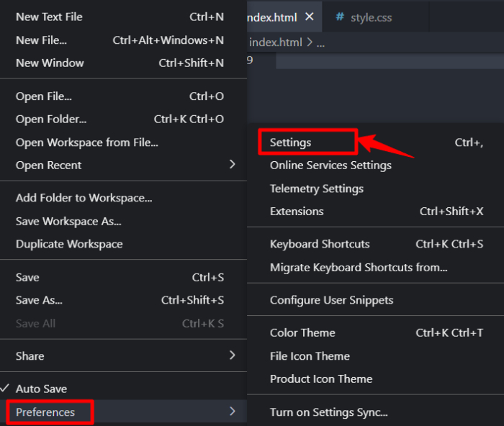Choose Open Folder... entry
The width and height of the screenshot is (504, 426).
[51, 119]
